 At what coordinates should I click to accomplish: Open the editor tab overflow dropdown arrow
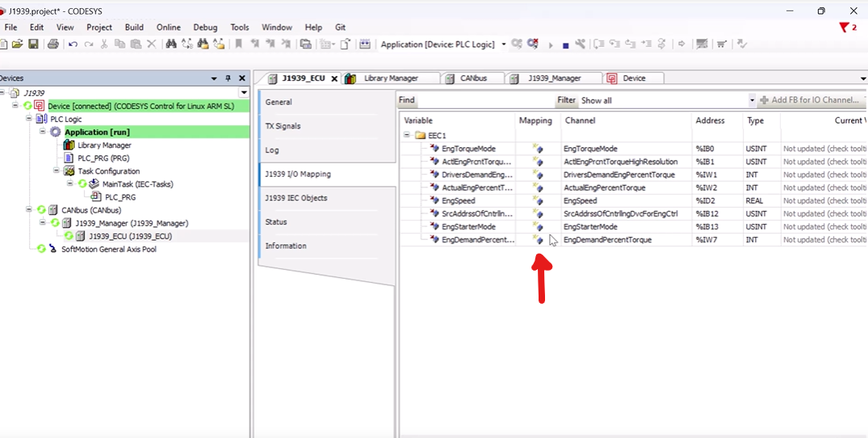click(x=863, y=78)
